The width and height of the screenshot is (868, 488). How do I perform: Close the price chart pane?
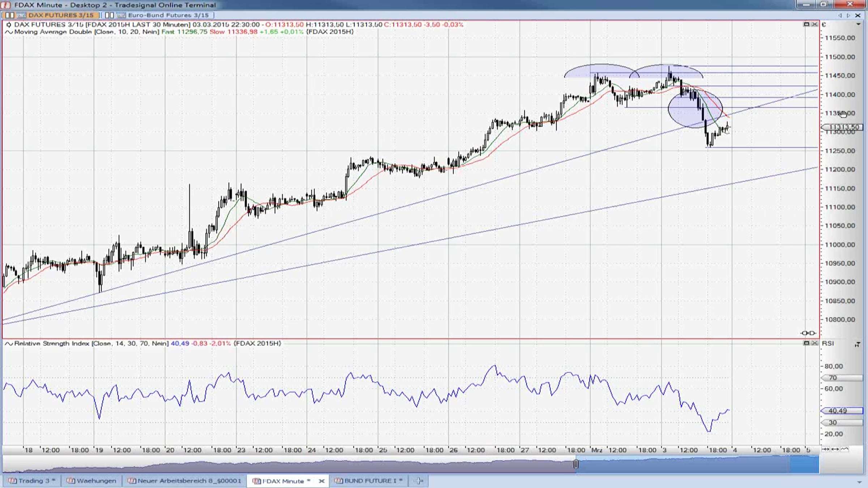coord(814,24)
